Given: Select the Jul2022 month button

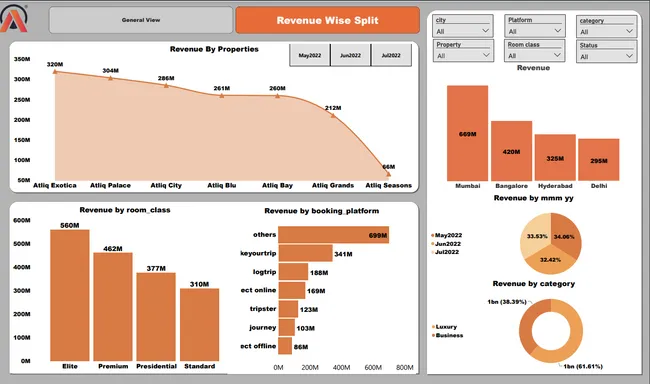Looking at the screenshot, I should click(x=391, y=55).
